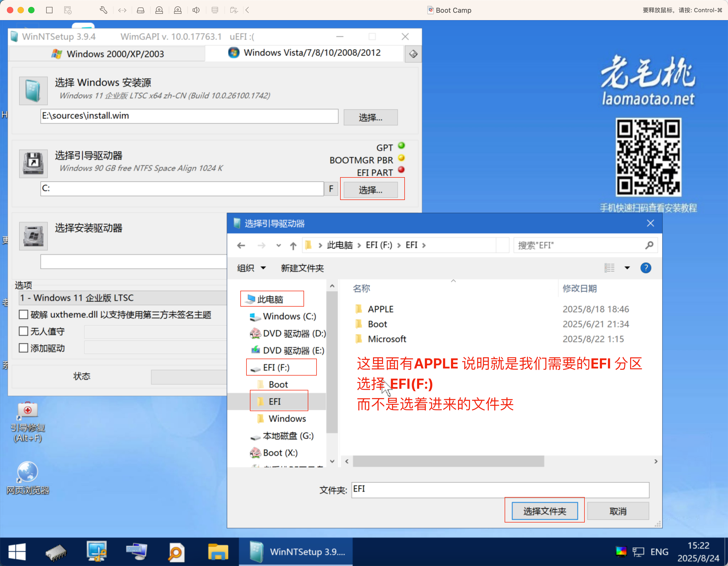Open recent locations dropdown chevron

point(279,246)
